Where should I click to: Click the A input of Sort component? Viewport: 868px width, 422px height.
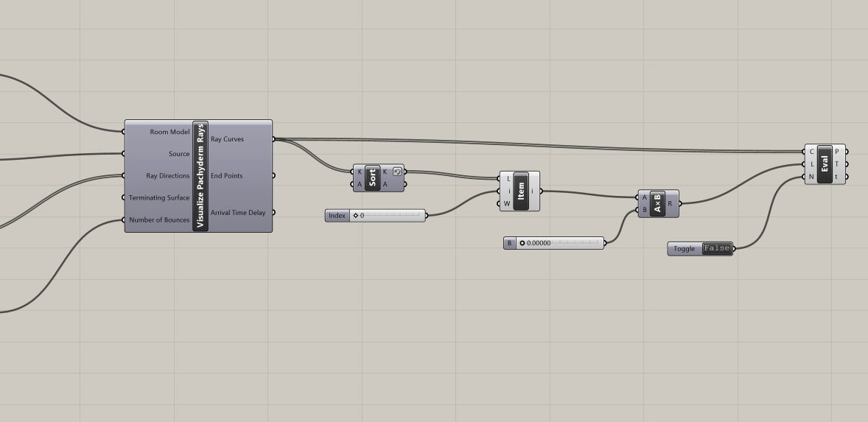[x=360, y=185]
